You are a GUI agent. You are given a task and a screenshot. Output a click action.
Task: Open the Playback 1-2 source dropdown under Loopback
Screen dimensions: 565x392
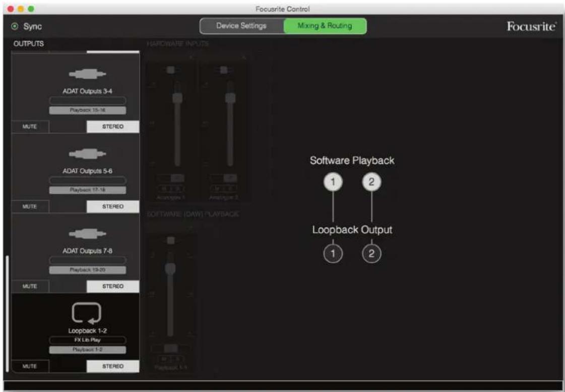88,350
